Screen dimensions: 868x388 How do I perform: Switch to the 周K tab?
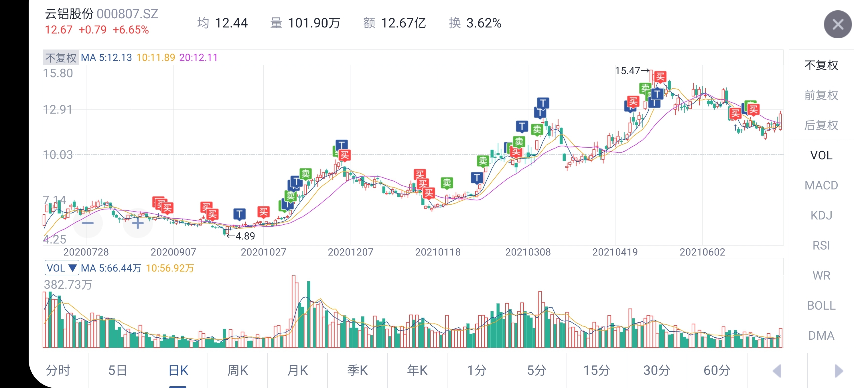coord(238,371)
